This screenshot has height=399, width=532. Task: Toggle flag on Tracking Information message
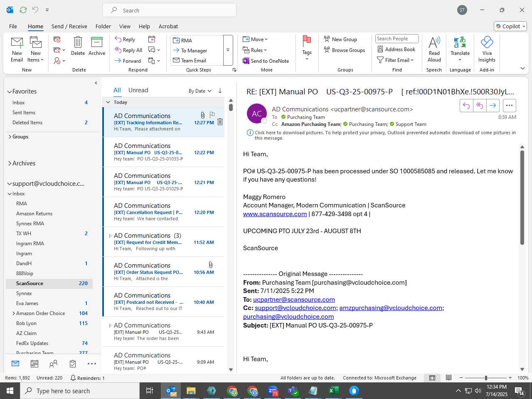212,114
